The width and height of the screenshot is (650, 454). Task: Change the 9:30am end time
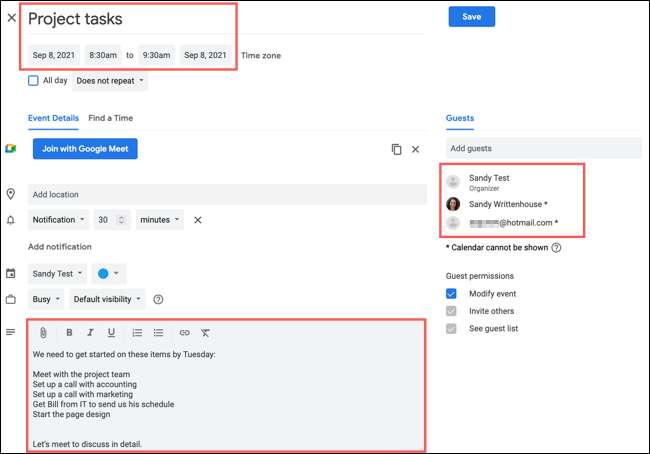(x=156, y=55)
